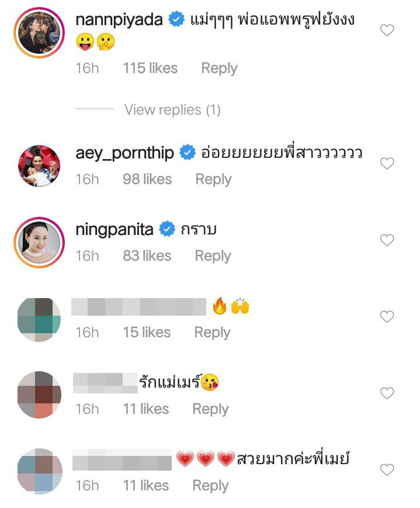Reply to the สวยมากค่ะพี่เมย์ comment

(x=210, y=485)
